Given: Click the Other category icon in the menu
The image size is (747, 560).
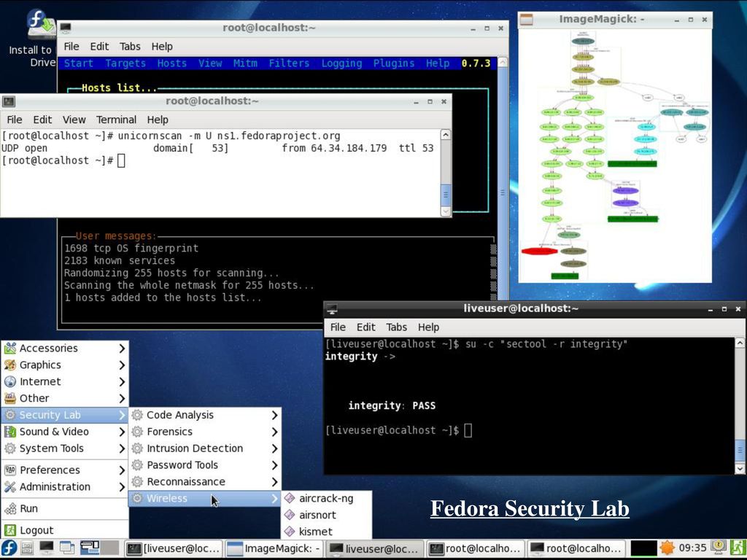Looking at the screenshot, I should 10,398.
